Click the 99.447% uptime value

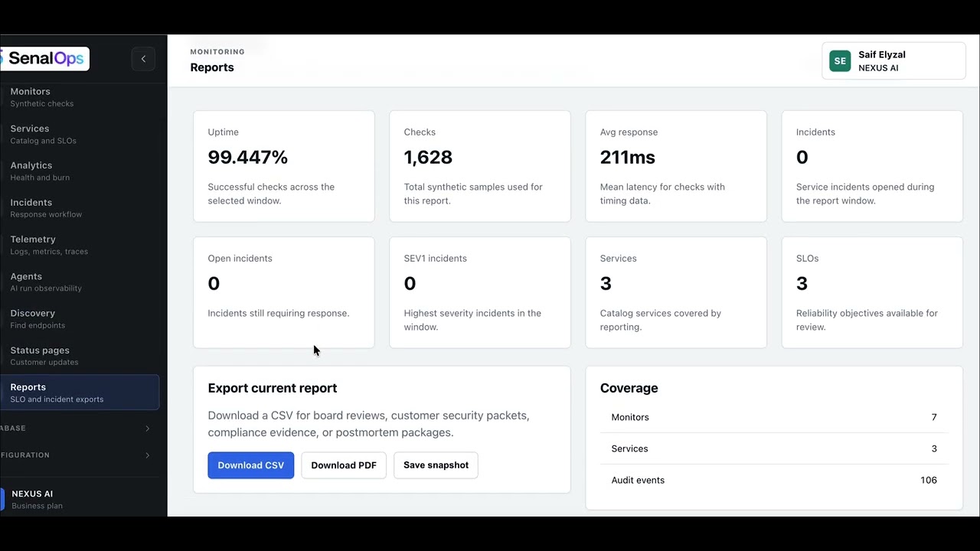click(248, 157)
